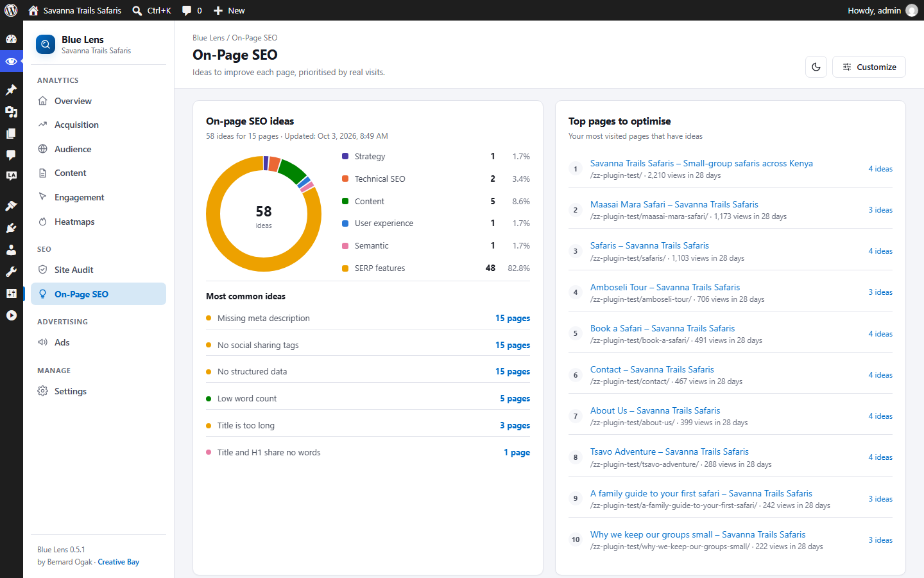The image size is (924, 578).
Task: Open the Maasai Mara Safari page link
Action: [674, 204]
